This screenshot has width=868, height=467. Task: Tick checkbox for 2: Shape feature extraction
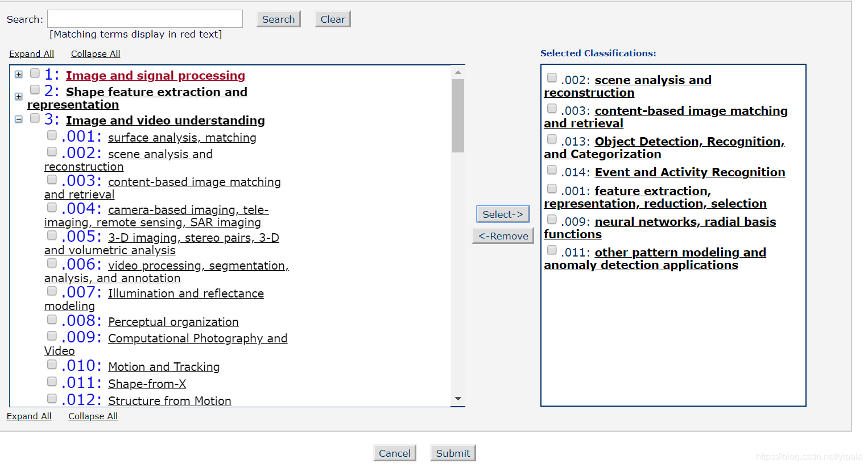tap(35, 89)
